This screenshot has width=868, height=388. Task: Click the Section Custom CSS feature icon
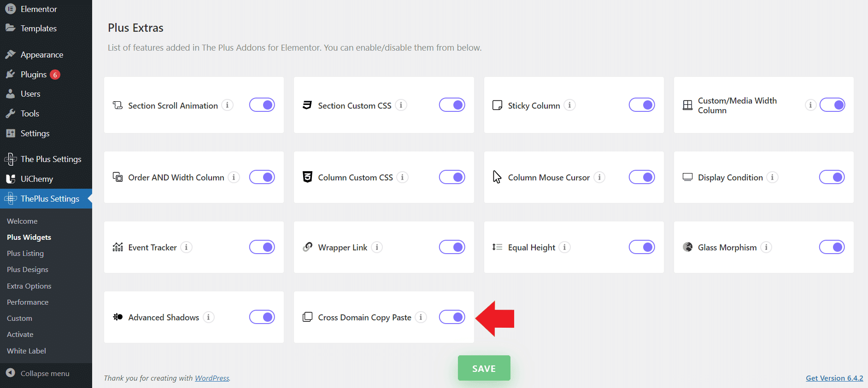click(307, 105)
